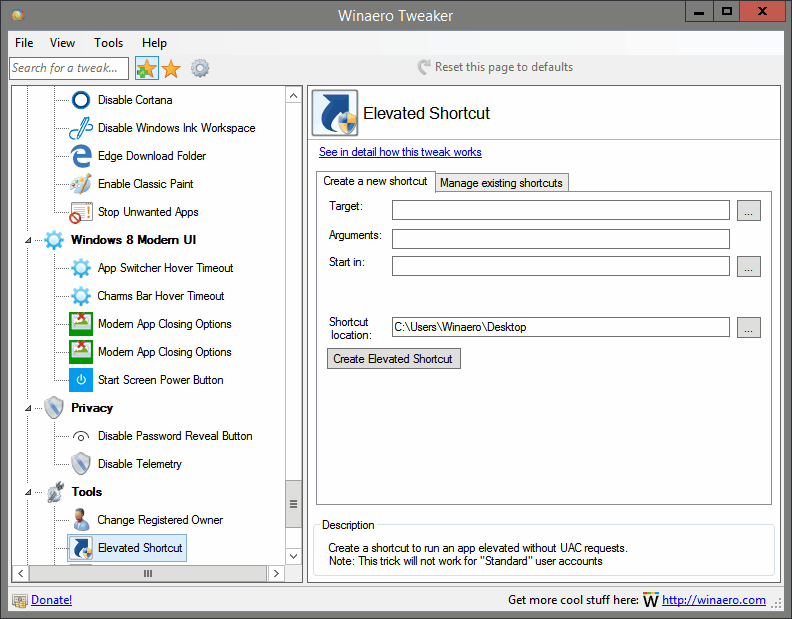792x619 pixels.
Task: Click the vertical scrollbar thumb in tree
Action: (293, 504)
